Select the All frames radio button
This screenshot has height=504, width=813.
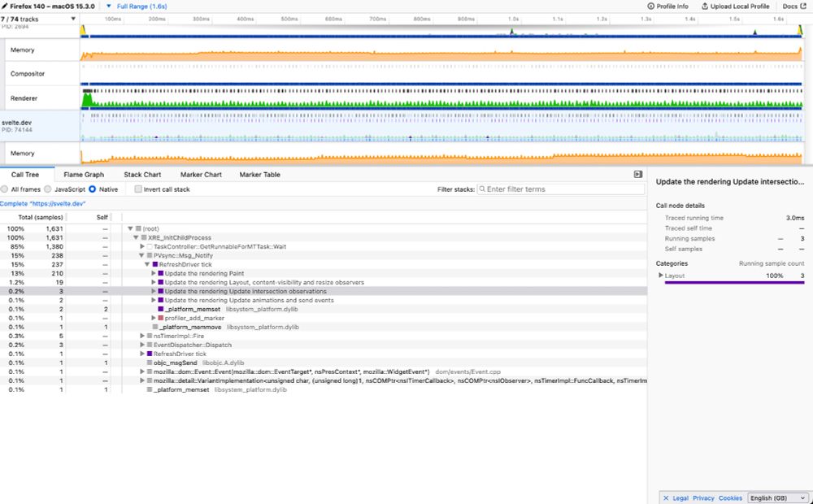4,189
